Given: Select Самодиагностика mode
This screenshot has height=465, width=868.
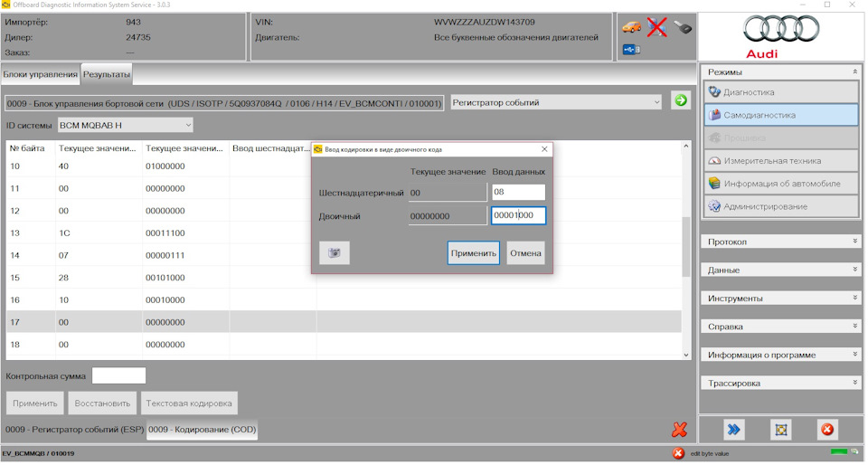Looking at the screenshot, I should pyautogui.click(x=781, y=115).
